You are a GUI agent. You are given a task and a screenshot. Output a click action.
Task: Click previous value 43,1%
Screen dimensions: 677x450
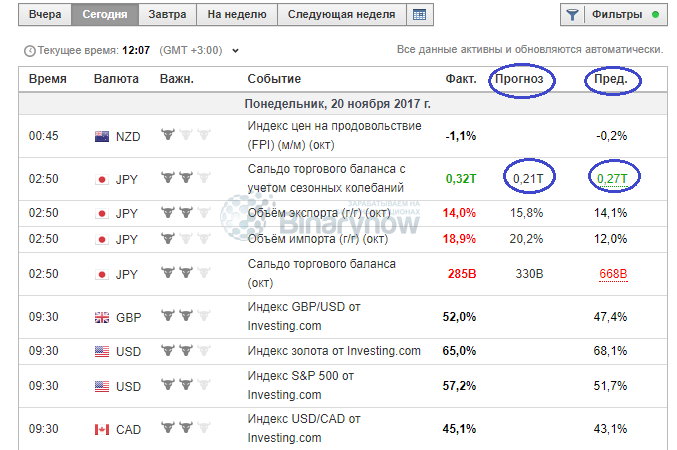(611, 429)
